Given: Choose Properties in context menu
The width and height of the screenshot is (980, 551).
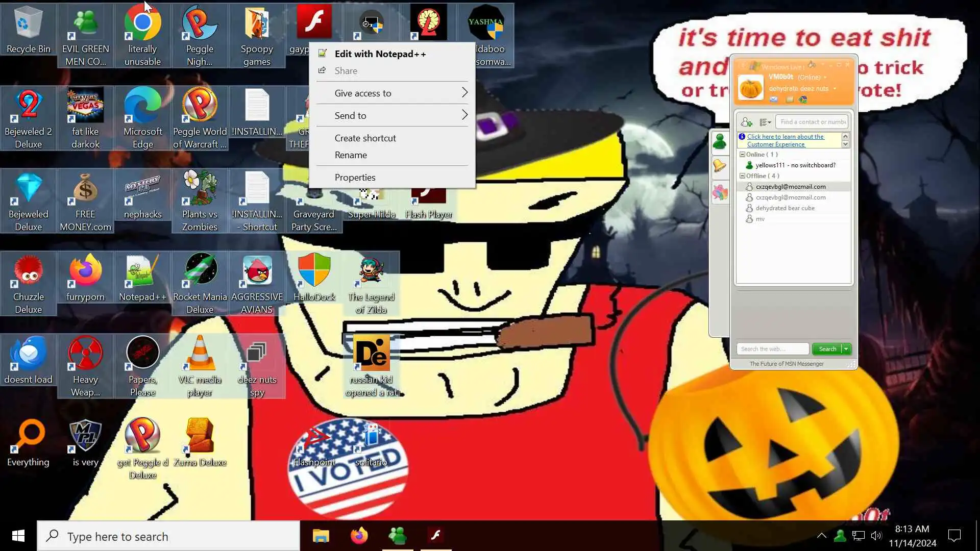Looking at the screenshot, I should (355, 178).
